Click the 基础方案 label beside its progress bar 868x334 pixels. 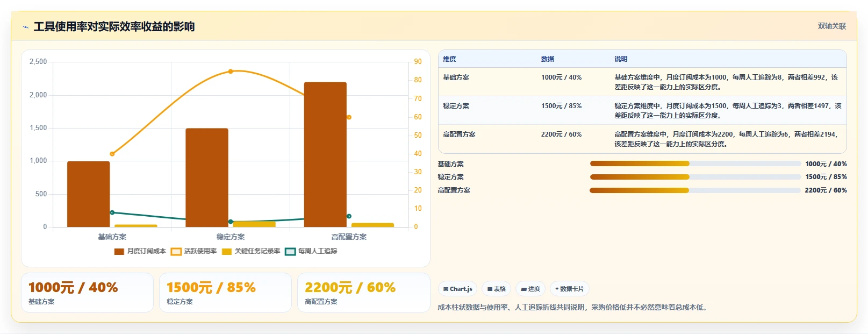450,164
